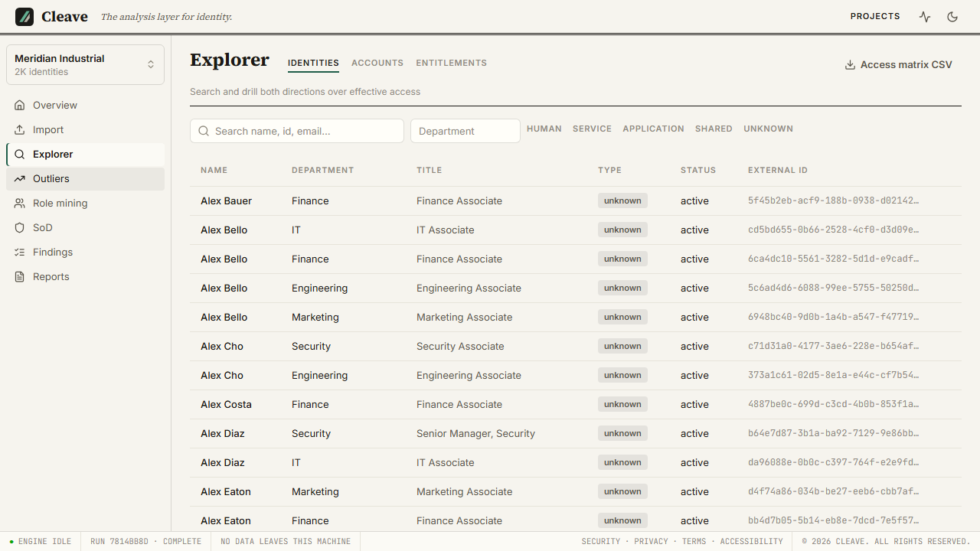980x551 pixels.
Task: Click the Findings checklist icon
Action: point(20,252)
